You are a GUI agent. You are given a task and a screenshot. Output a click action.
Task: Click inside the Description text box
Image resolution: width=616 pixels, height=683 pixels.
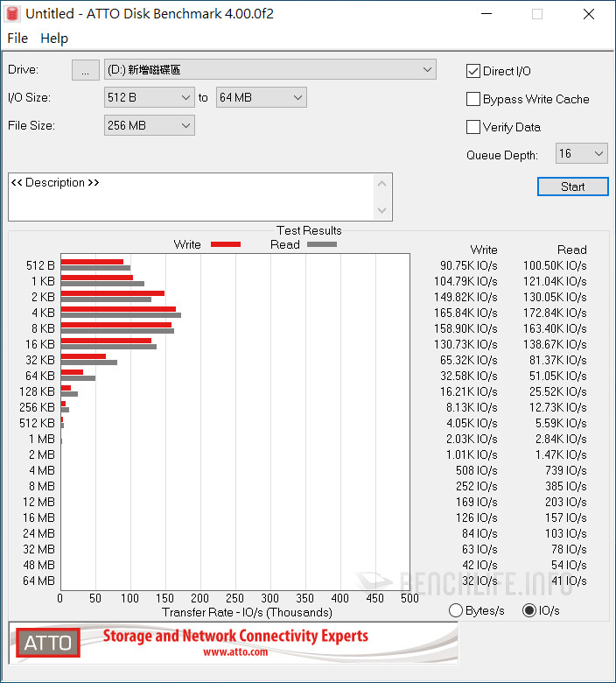pos(192,201)
